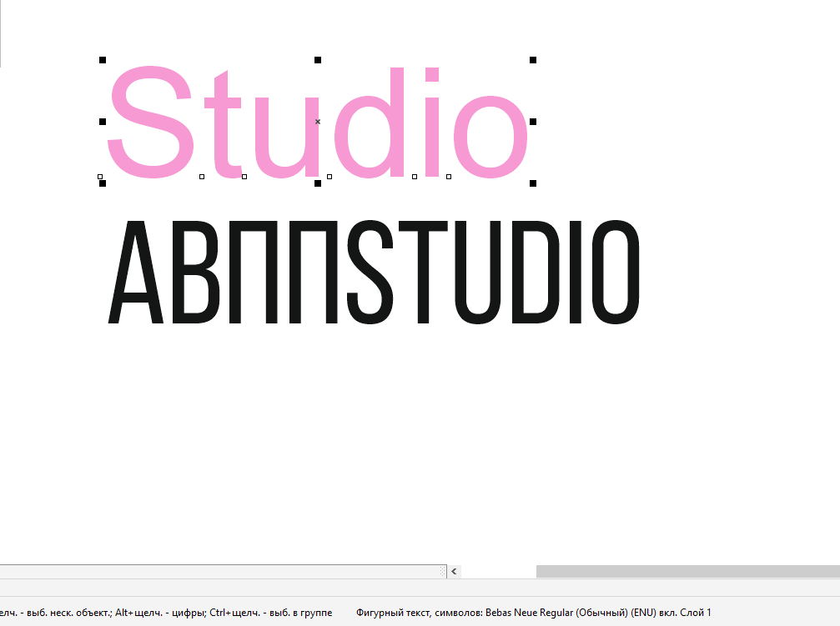Select the character node of letter S
The image size is (840, 626).
click(x=100, y=177)
